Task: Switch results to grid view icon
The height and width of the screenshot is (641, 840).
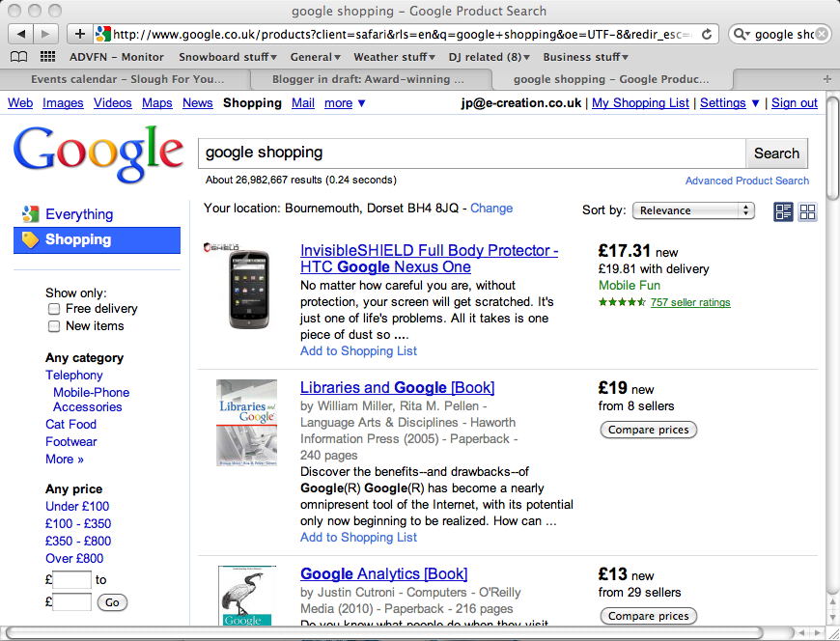Action: tap(807, 211)
